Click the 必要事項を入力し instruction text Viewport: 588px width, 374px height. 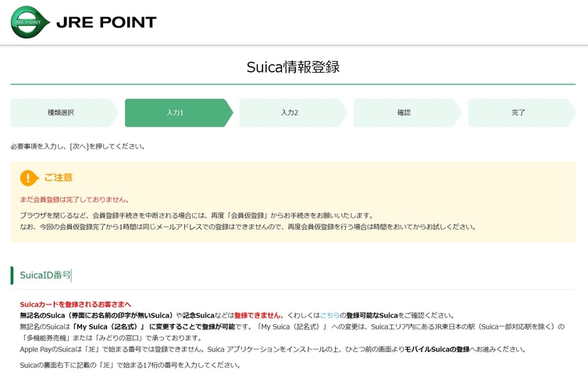pyautogui.click(x=77, y=146)
